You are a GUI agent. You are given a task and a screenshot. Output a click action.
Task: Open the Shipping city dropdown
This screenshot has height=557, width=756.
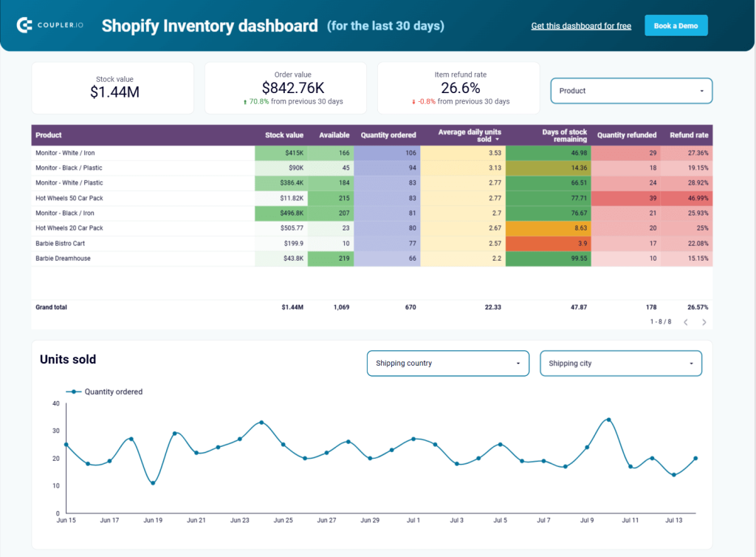point(620,363)
